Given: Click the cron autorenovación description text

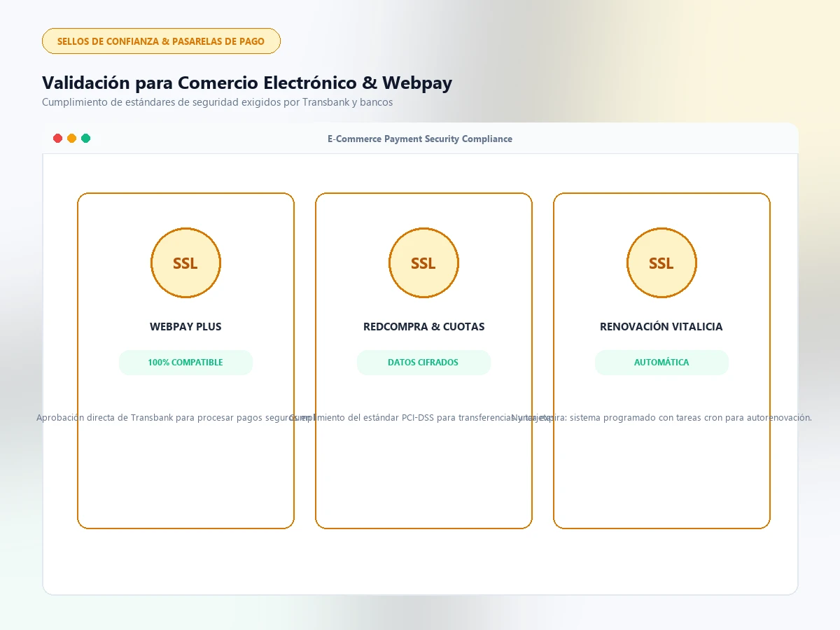Looking at the screenshot, I should [661, 418].
